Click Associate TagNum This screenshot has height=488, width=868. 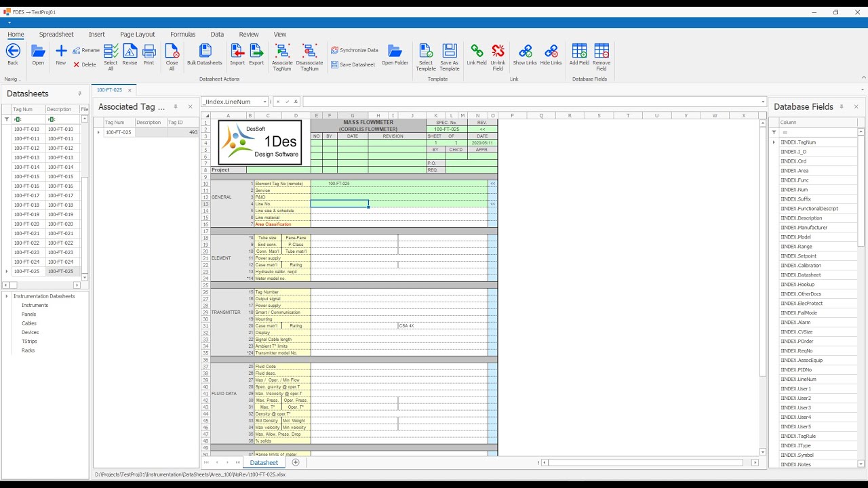pyautogui.click(x=282, y=57)
